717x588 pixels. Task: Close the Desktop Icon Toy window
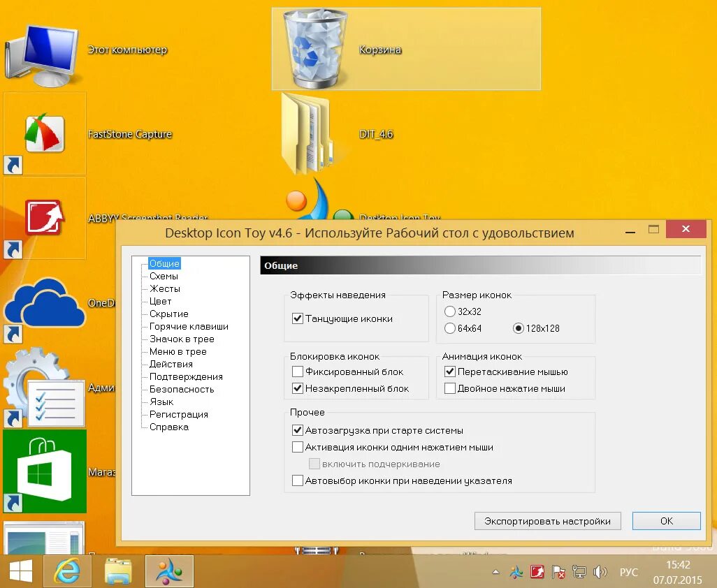686,229
